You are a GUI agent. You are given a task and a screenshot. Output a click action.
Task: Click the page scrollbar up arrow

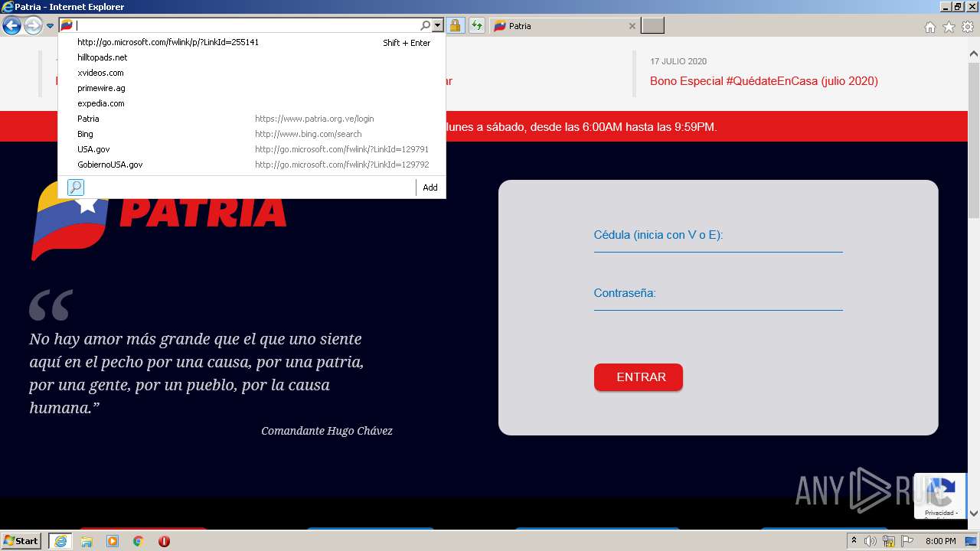point(974,54)
